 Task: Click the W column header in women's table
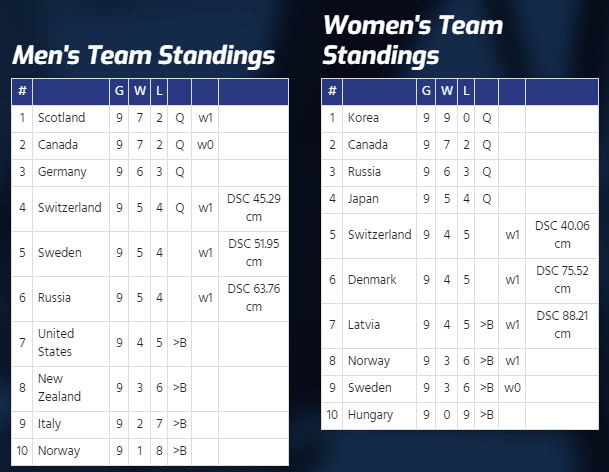pyautogui.click(x=447, y=91)
